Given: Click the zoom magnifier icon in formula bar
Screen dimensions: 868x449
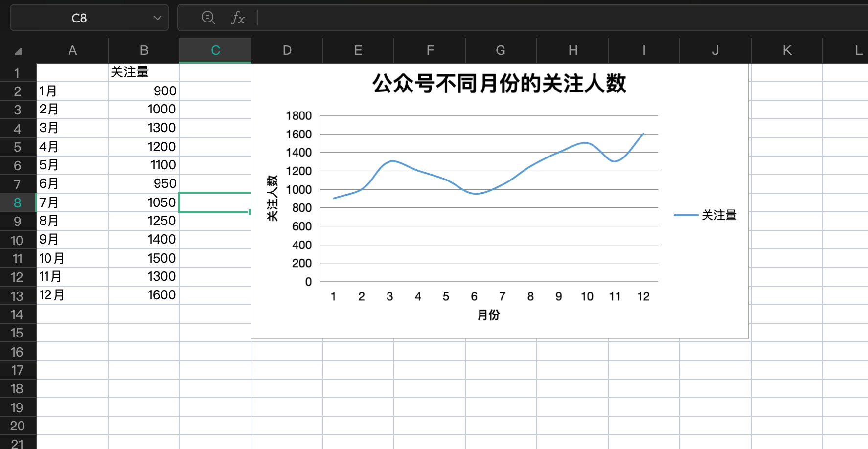Looking at the screenshot, I should (208, 18).
